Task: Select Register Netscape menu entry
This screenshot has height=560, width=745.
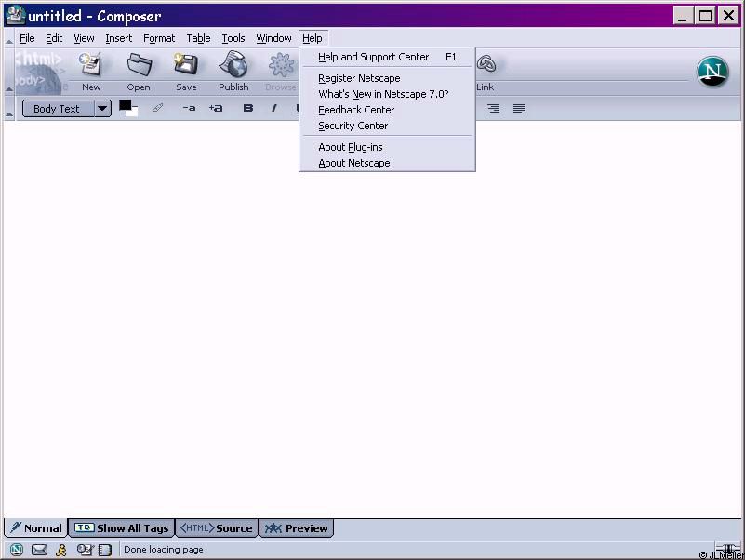Action: pos(387,78)
